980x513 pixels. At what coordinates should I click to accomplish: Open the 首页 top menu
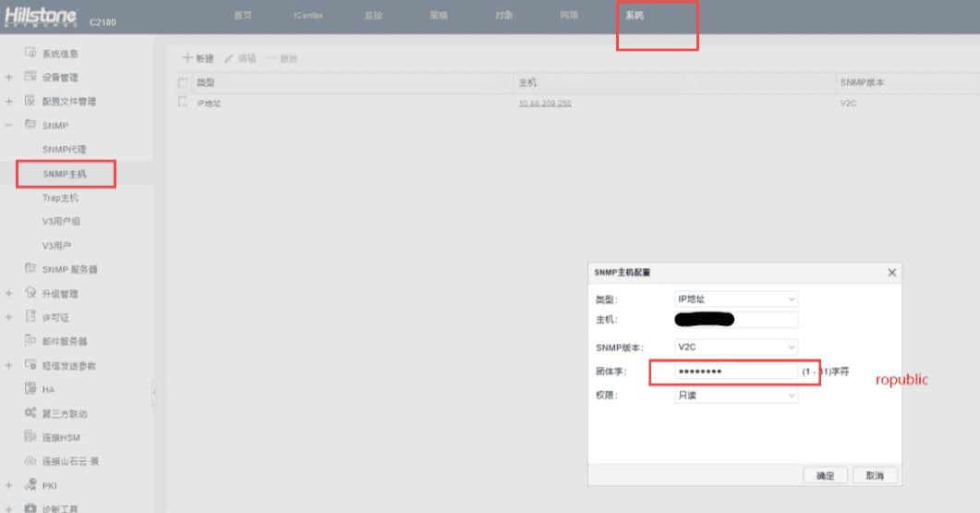(243, 15)
